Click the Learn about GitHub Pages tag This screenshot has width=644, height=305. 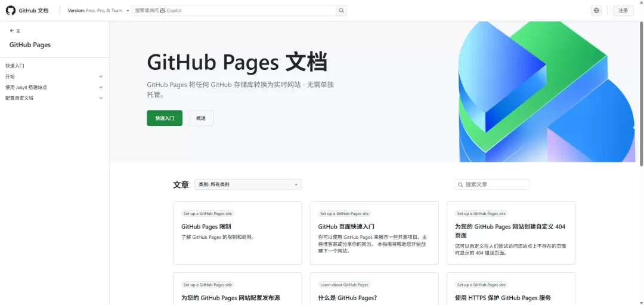pos(344,285)
